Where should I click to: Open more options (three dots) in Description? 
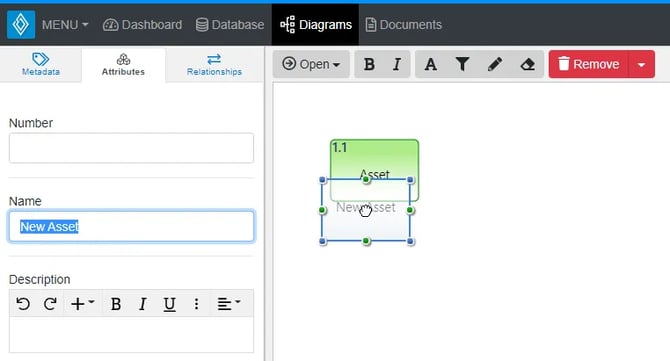[x=196, y=304]
